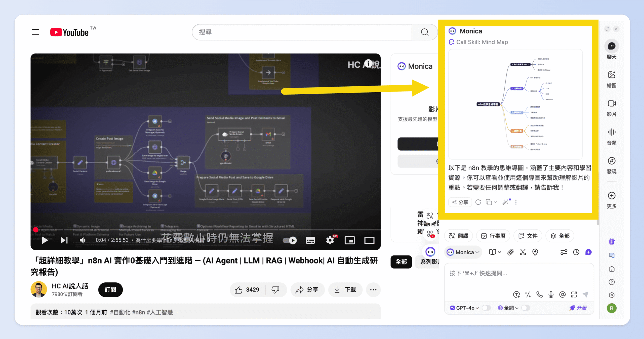The height and width of the screenshot is (339, 644).
Task: Start a new chat with purple plus bubble
Action: (x=588, y=252)
